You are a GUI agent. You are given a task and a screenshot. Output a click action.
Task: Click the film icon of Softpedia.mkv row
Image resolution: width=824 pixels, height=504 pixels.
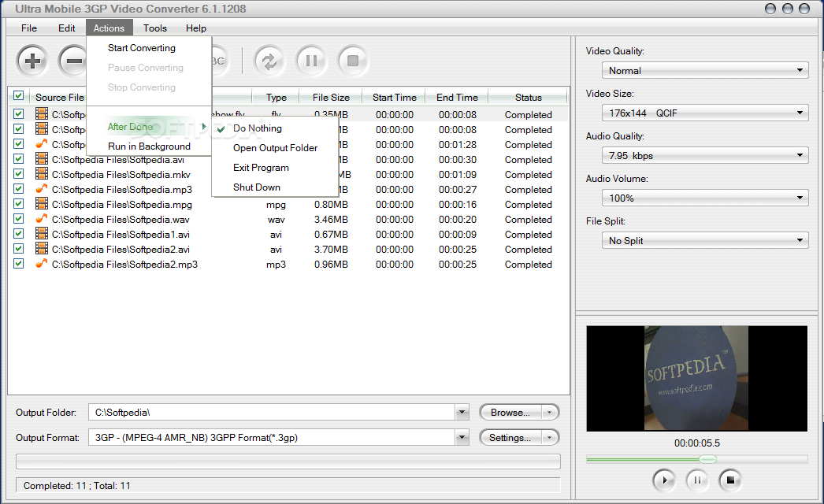[x=42, y=173]
